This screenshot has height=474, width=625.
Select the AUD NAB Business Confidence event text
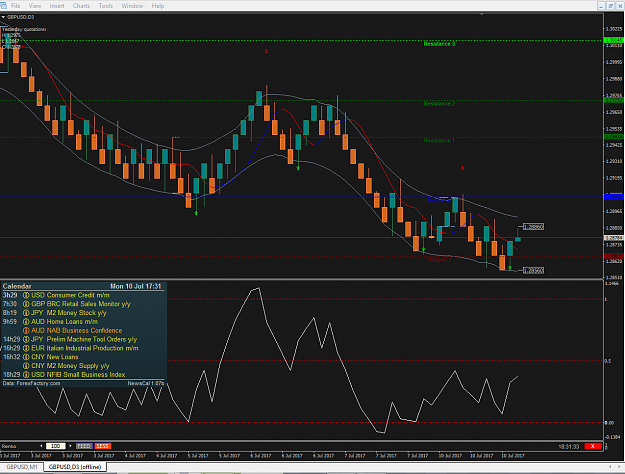(77, 330)
